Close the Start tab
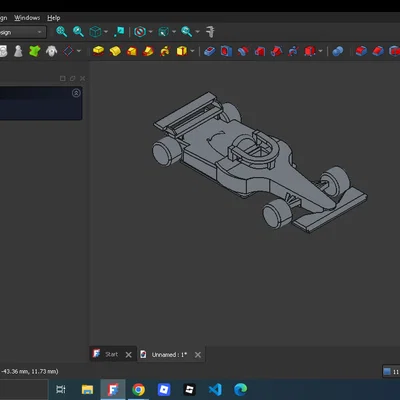400x400 pixels. 129,355
